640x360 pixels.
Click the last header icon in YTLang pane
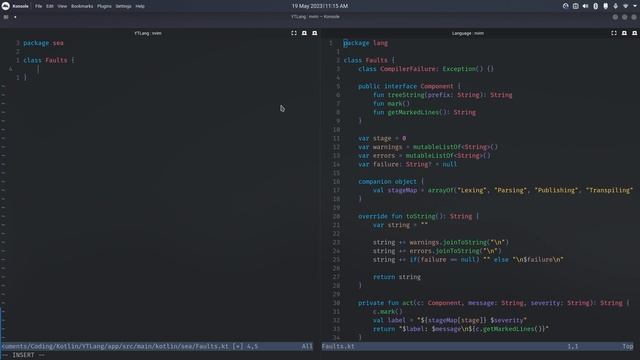click(x=314, y=33)
